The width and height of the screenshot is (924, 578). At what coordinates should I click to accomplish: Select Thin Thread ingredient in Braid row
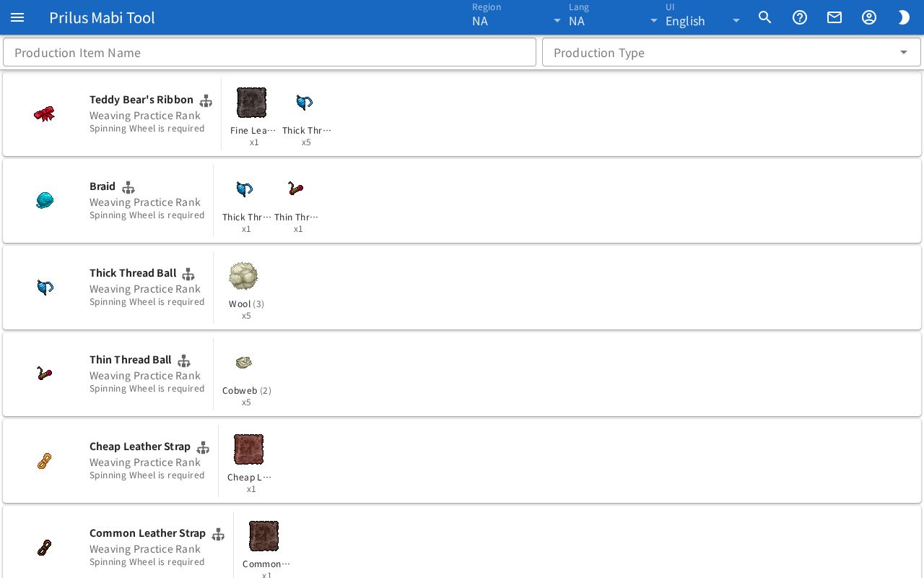click(296, 189)
